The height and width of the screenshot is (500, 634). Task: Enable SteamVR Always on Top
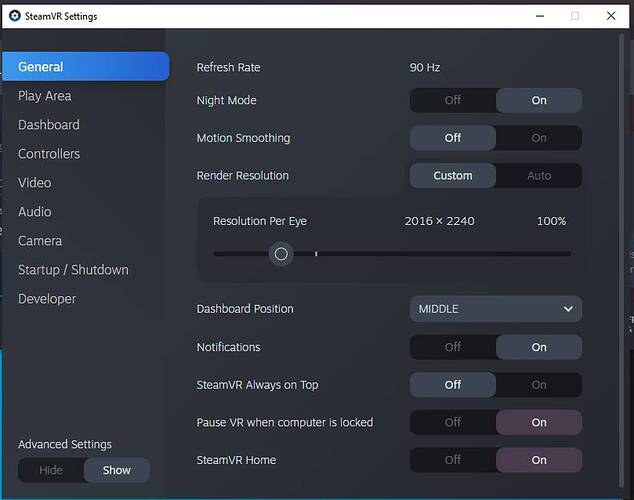pos(539,385)
